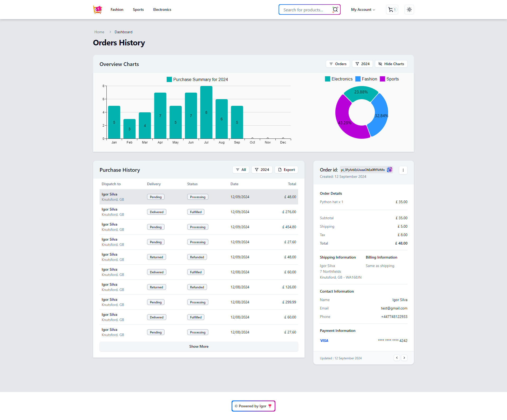
Task: Click the Date column header
Action: 234,184
